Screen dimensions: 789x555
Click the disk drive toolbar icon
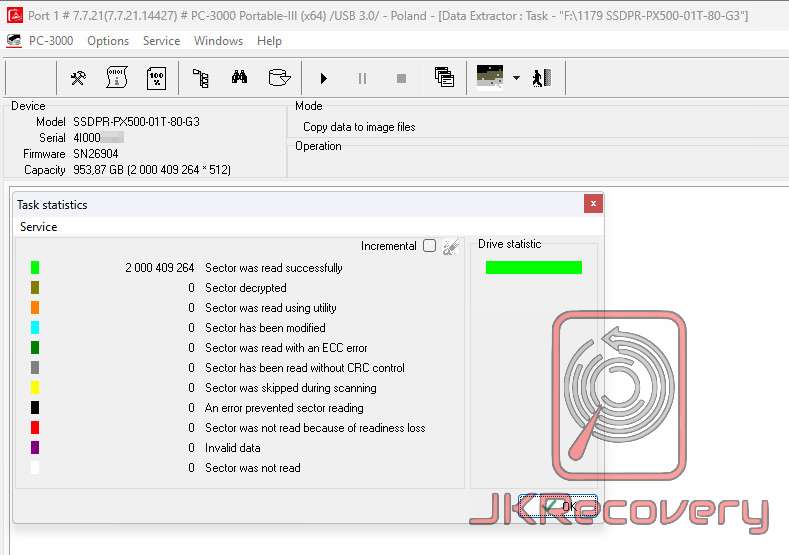click(279, 78)
